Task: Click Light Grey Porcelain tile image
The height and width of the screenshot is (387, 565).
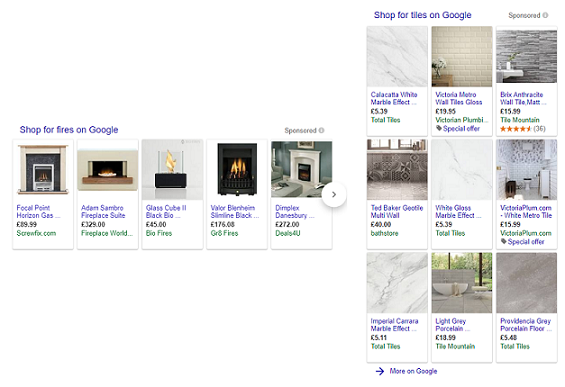Action: [x=462, y=283]
